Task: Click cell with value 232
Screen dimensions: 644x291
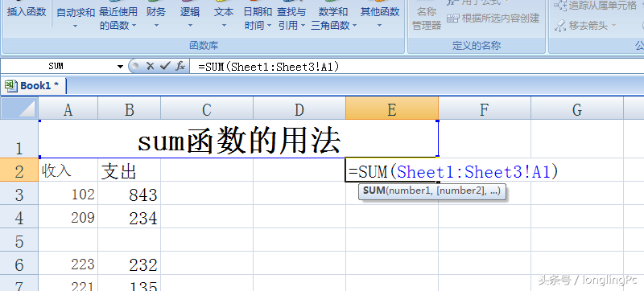Action: pos(130,264)
